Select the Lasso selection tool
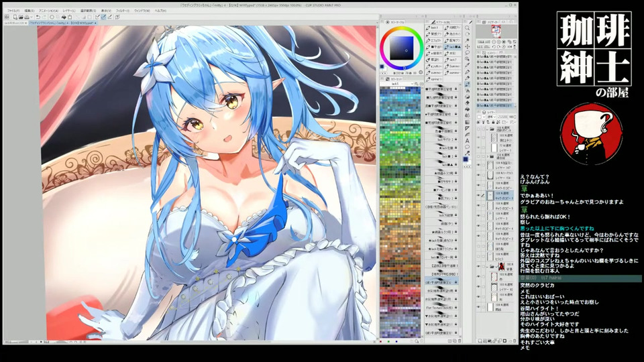 [468, 52]
